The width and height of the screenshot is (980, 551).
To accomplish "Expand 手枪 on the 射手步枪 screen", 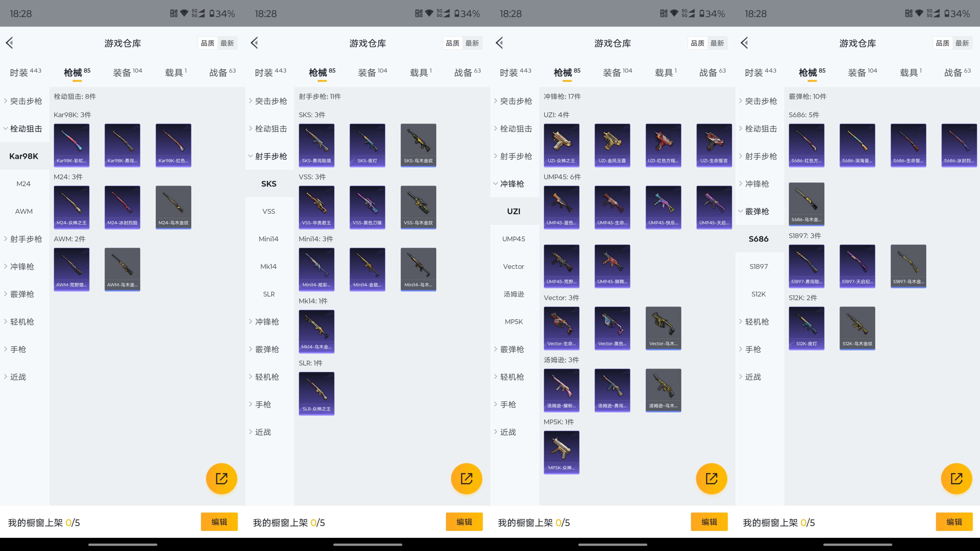I will [269, 404].
